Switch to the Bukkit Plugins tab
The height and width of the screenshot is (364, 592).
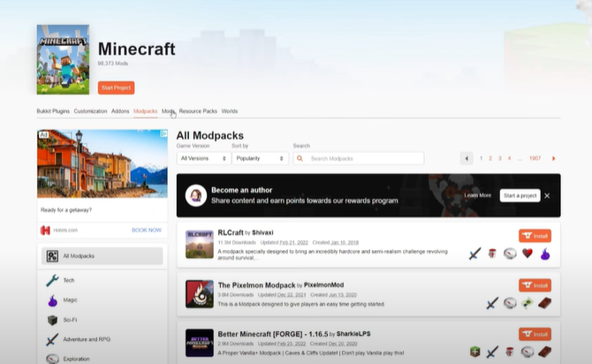[x=53, y=111]
